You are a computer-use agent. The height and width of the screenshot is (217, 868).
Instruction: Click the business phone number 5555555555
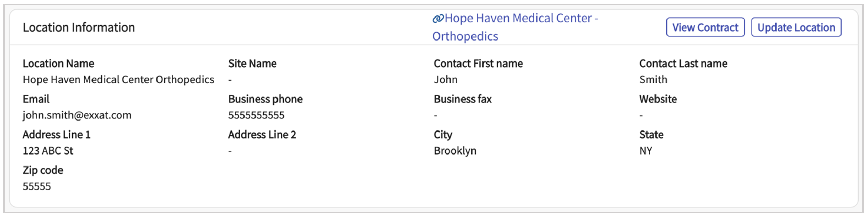[256, 115]
